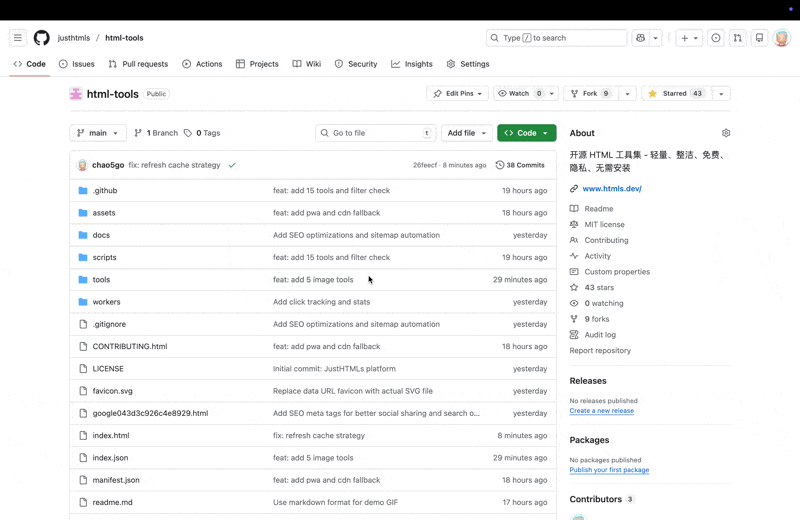800x520 pixels.
Task: Open the workers folder
Action: tap(106, 302)
